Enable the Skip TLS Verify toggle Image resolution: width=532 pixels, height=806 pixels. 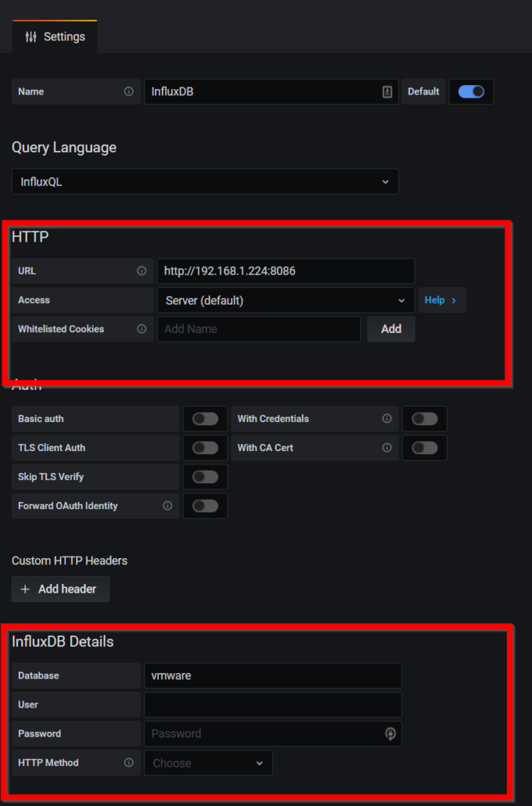(205, 477)
